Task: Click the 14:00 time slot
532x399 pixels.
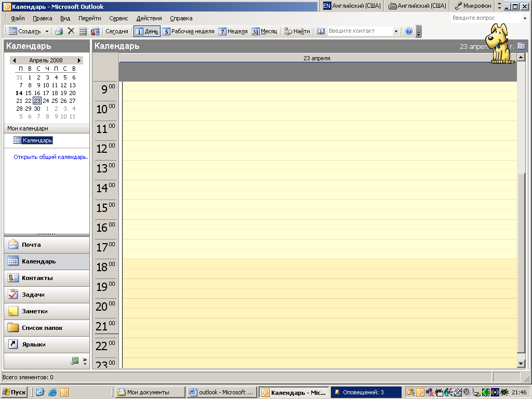Action: (320, 185)
